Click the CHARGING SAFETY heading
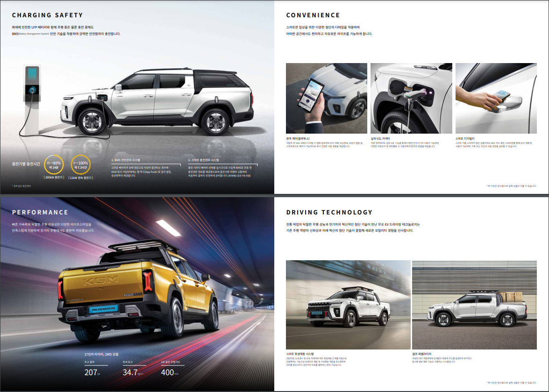This screenshot has height=392, width=549. point(47,15)
